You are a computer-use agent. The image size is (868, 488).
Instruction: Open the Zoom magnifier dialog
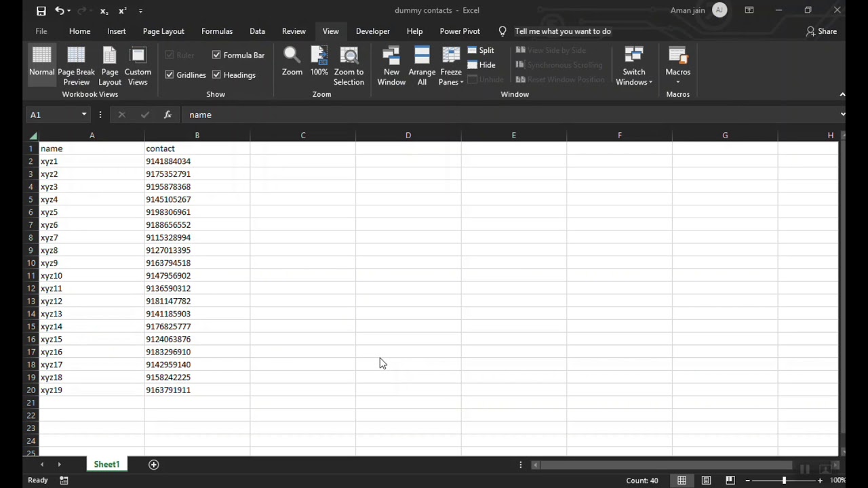[x=292, y=61]
